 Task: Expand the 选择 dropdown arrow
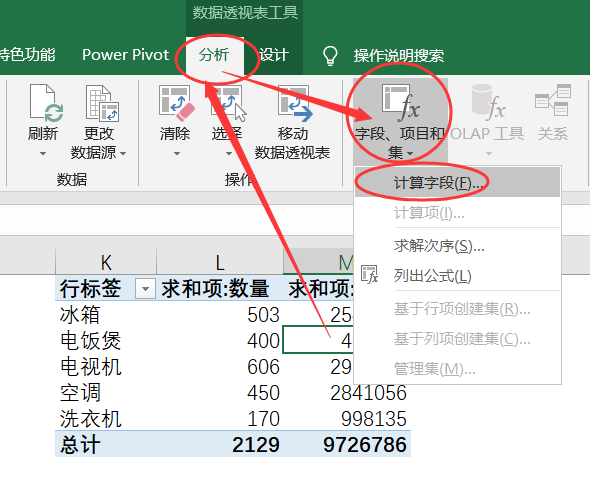coord(229,154)
